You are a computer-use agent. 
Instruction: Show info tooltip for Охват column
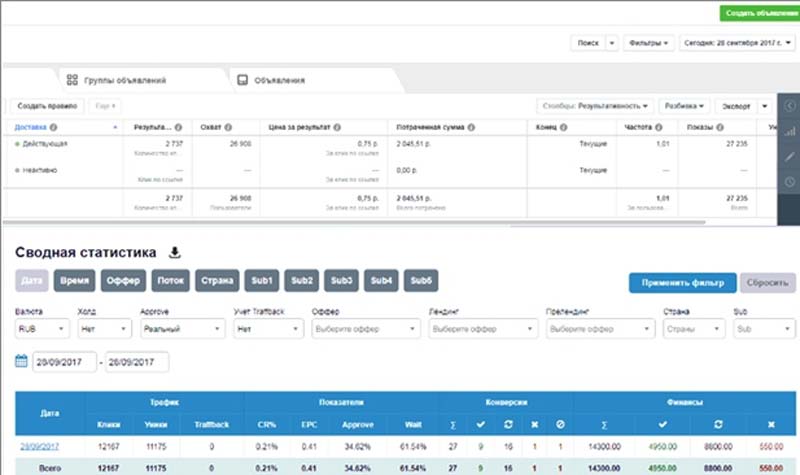click(228, 127)
